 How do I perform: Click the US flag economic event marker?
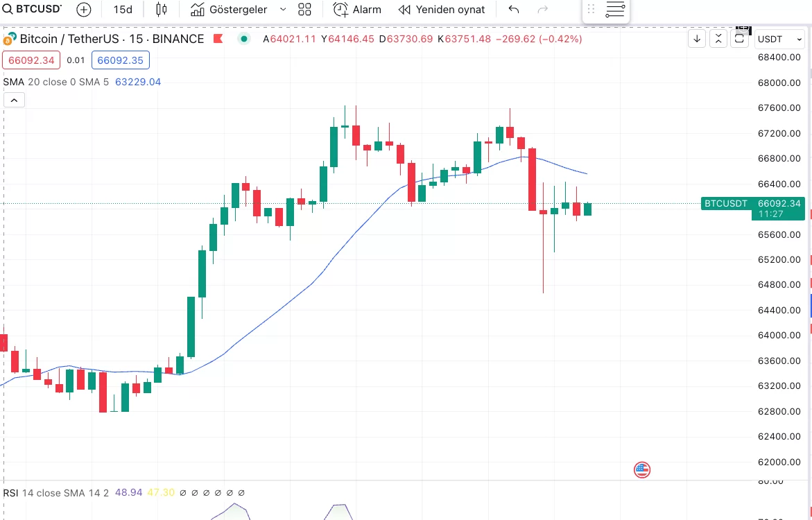click(x=642, y=470)
